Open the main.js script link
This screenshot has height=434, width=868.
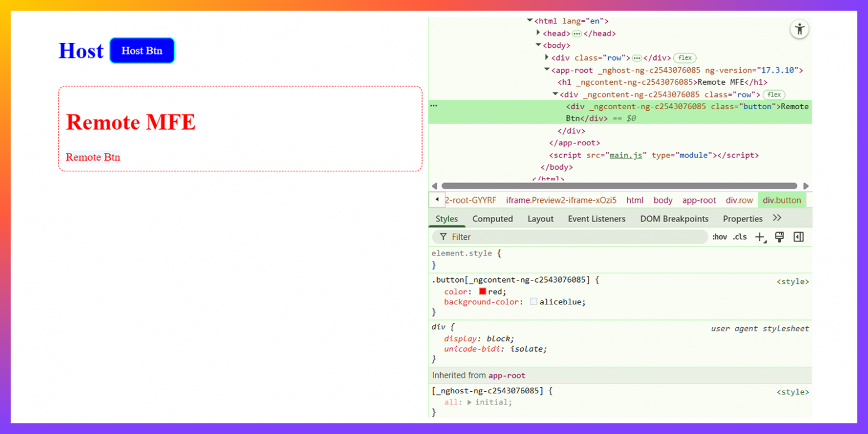pos(625,155)
